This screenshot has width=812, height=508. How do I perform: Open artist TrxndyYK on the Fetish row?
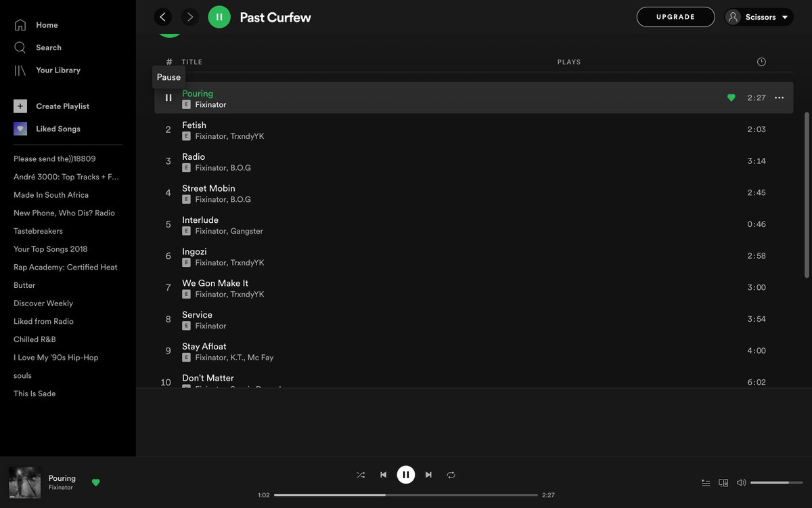[247, 136]
